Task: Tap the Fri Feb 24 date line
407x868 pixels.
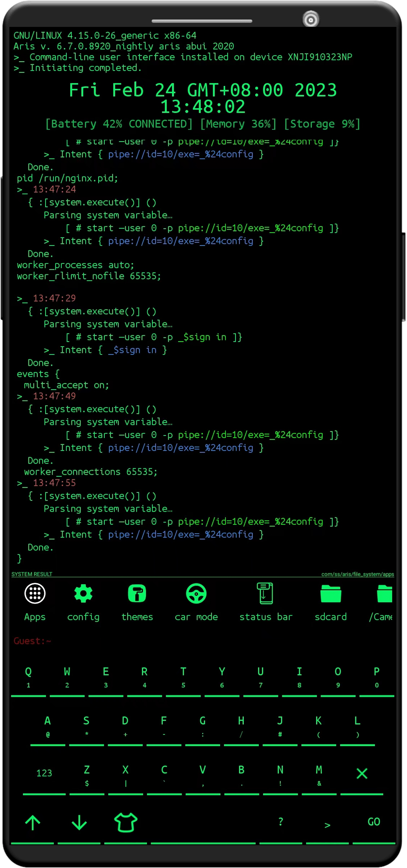Action: coord(203,90)
